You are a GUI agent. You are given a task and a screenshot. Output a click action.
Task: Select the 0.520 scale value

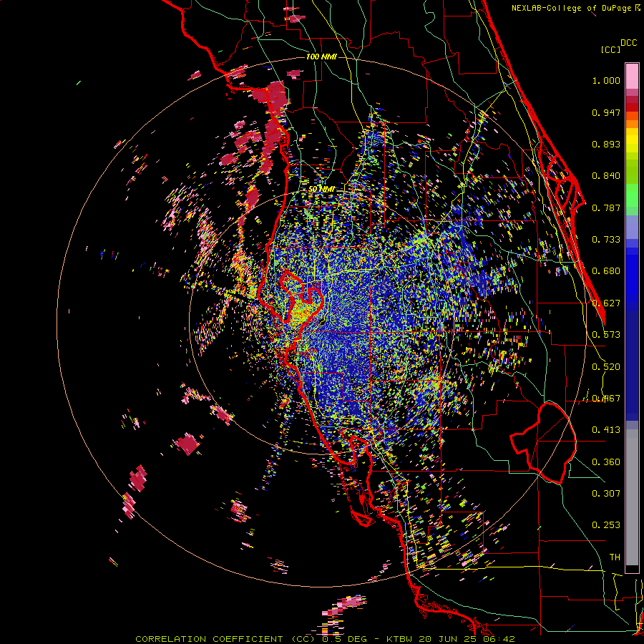(x=606, y=367)
